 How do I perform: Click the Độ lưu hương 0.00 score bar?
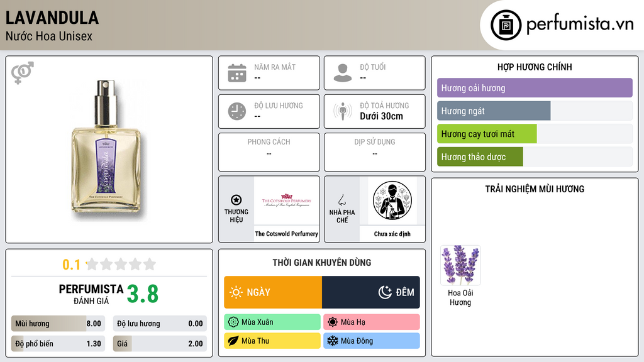tap(160, 324)
